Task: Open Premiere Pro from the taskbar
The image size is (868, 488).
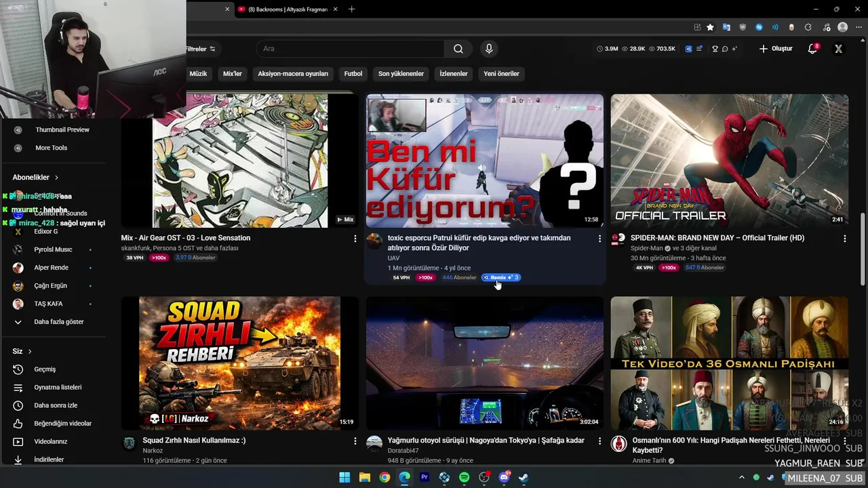Action: [x=425, y=477]
